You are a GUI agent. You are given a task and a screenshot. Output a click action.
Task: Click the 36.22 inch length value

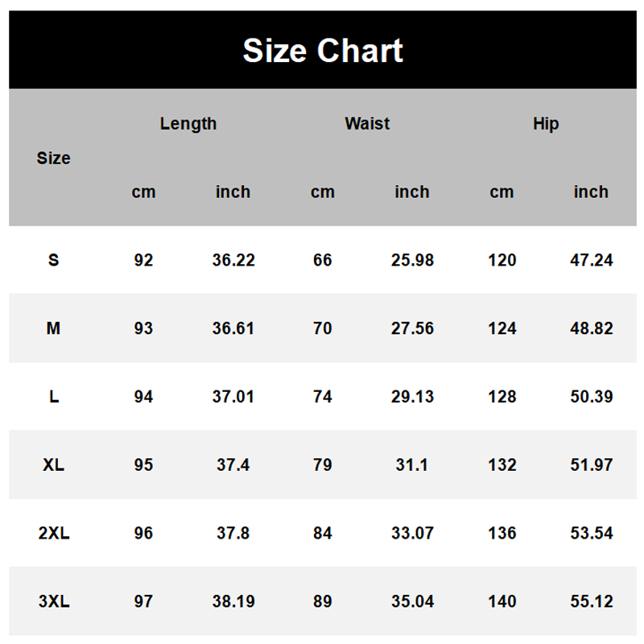point(233,260)
